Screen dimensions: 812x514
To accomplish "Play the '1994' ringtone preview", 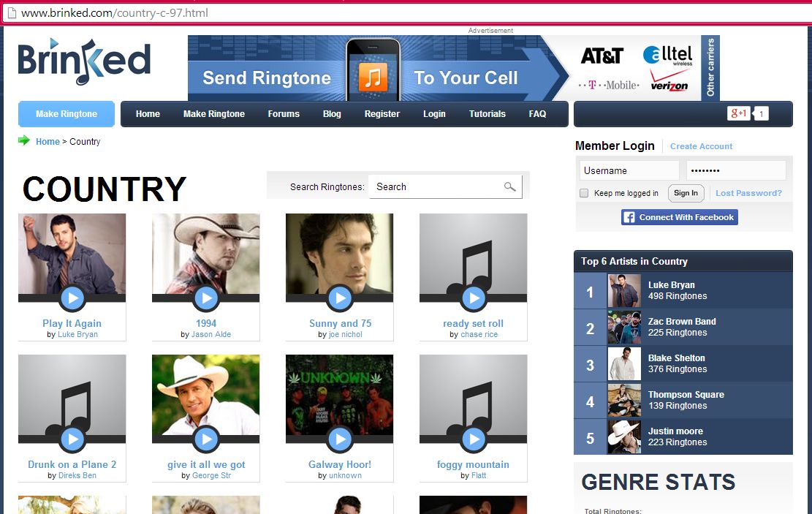I will pyautogui.click(x=206, y=298).
